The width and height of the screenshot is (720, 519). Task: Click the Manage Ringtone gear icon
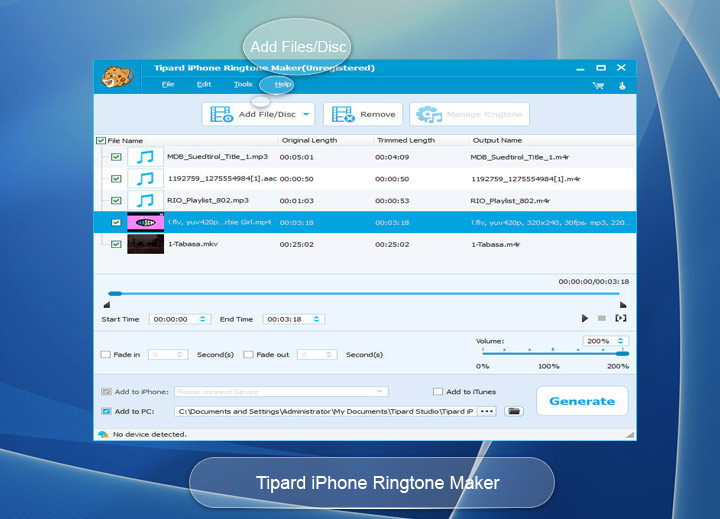[x=428, y=114]
